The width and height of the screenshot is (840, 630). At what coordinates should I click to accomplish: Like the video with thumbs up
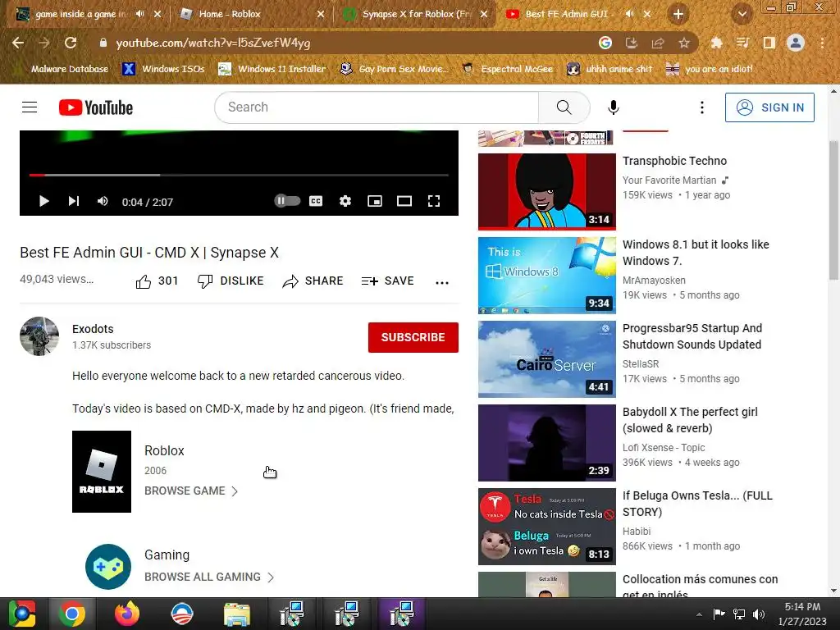[156, 281]
